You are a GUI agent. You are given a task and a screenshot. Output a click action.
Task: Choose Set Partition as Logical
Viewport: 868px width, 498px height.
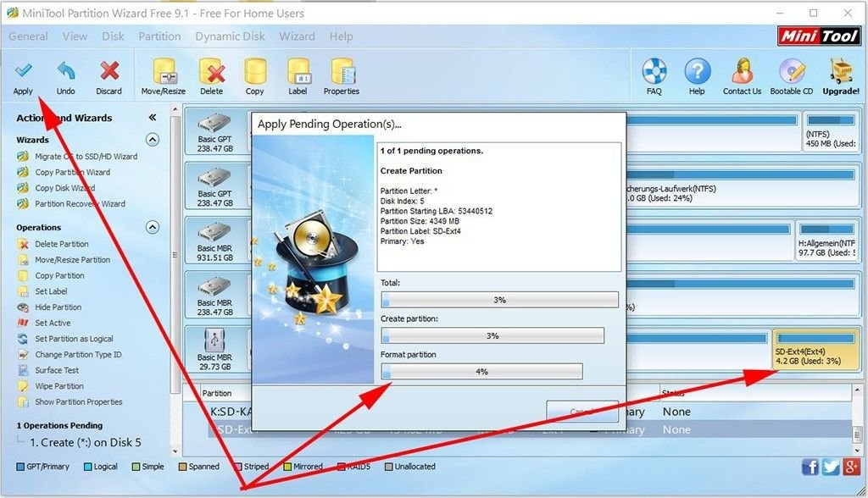point(74,339)
